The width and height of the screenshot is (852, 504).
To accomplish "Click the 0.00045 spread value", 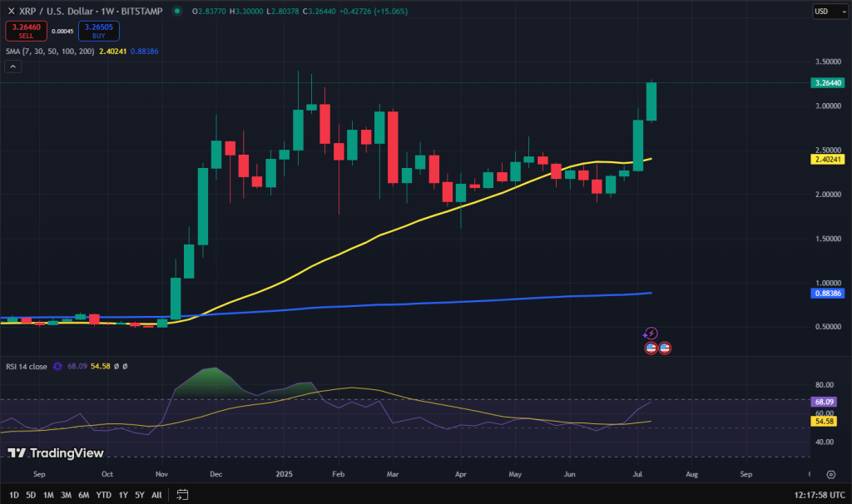I will pyautogui.click(x=62, y=32).
